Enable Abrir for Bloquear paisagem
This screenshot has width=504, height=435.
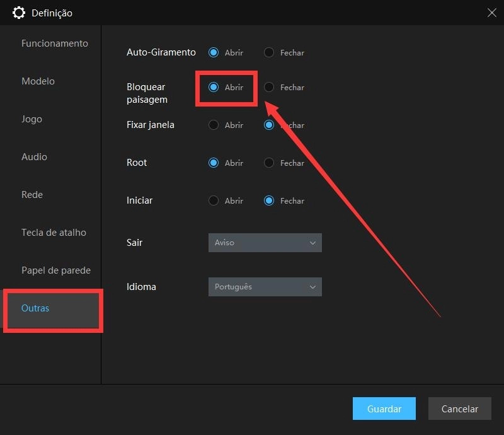(214, 88)
